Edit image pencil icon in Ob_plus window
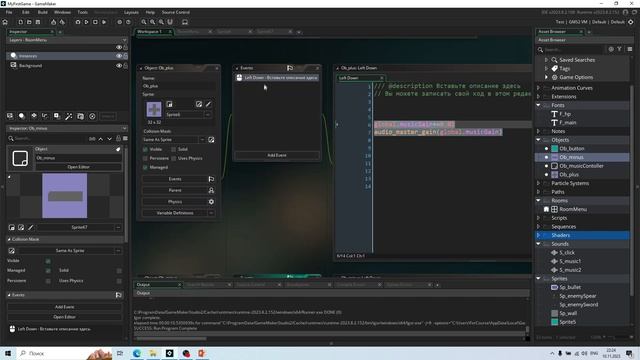This screenshot has height=360, width=640. 208,104
